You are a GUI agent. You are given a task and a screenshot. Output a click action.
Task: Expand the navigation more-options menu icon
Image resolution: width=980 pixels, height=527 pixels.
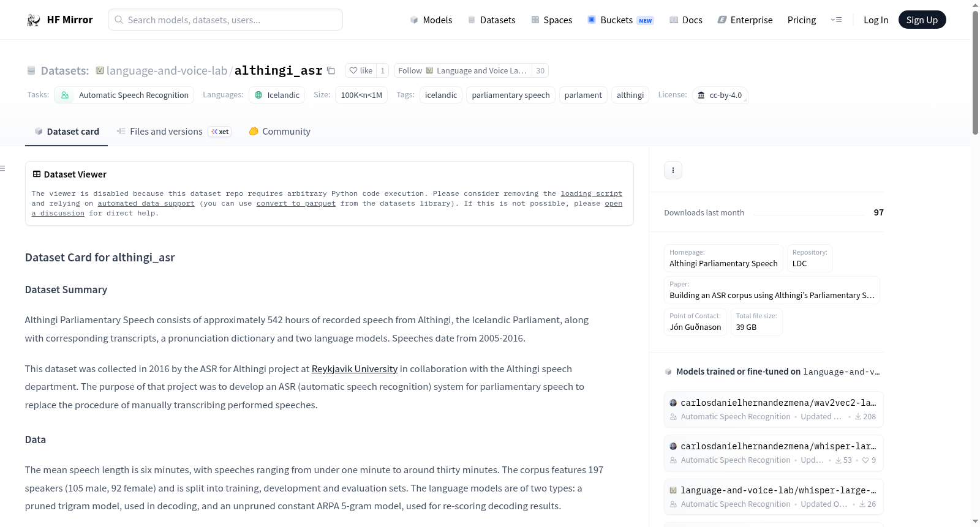(836, 20)
